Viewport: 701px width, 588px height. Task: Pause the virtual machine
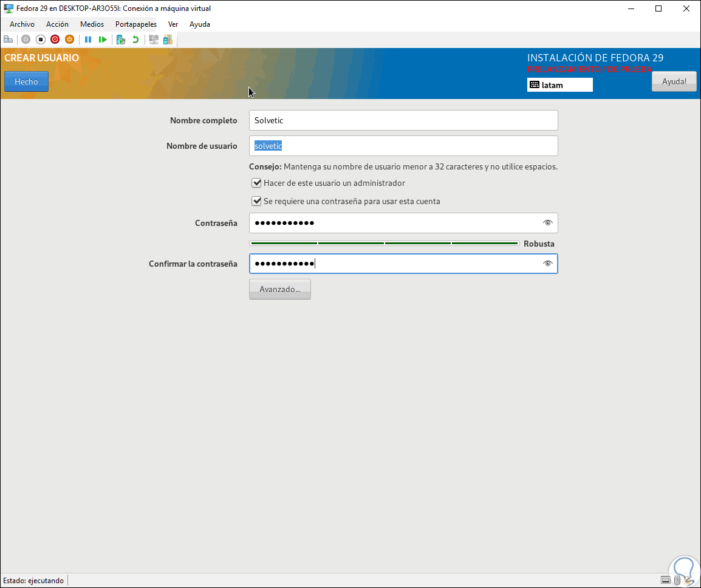click(x=88, y=39)
